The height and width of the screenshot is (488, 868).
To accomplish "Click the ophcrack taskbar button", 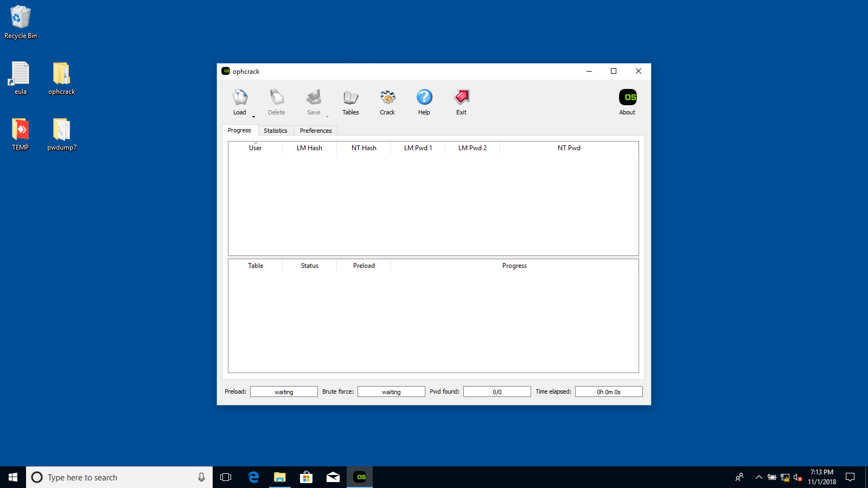I will click(x=360, y=477).
